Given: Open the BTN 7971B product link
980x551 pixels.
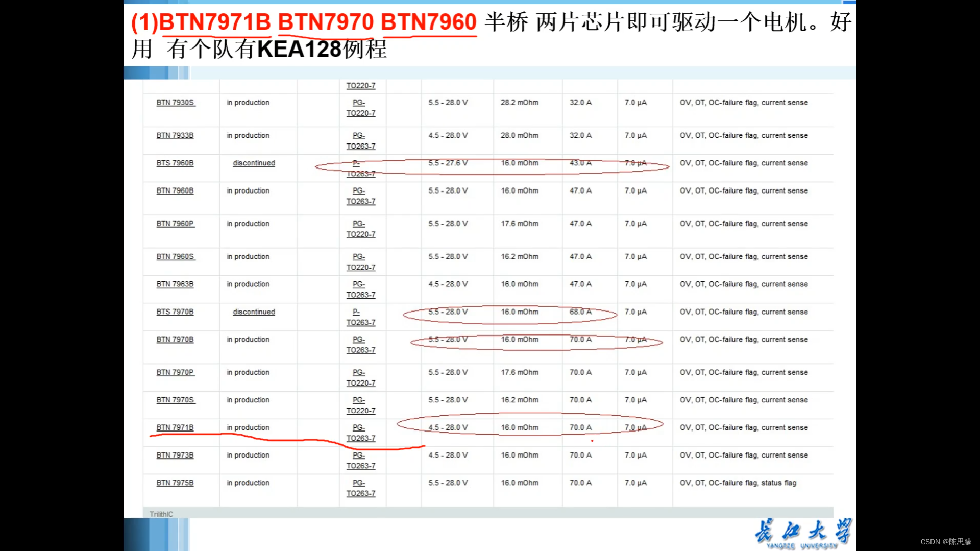Looking at the screenshot, I should point(175,427).
